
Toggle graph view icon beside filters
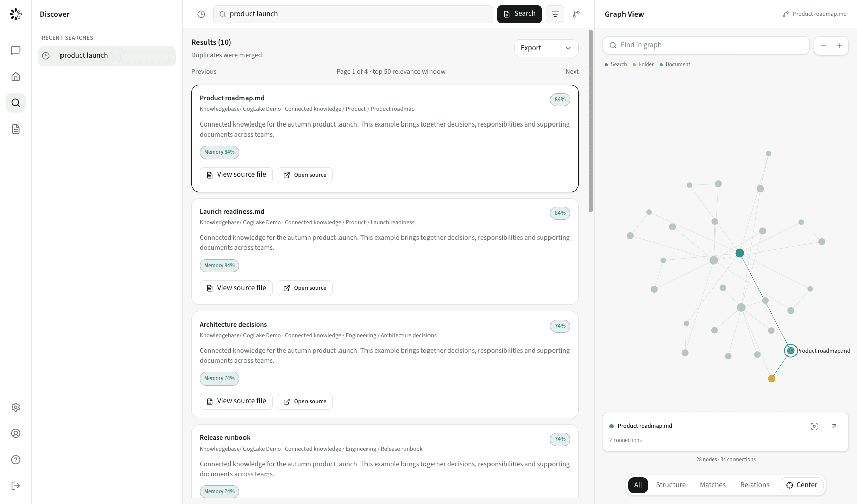coord(576,14)
